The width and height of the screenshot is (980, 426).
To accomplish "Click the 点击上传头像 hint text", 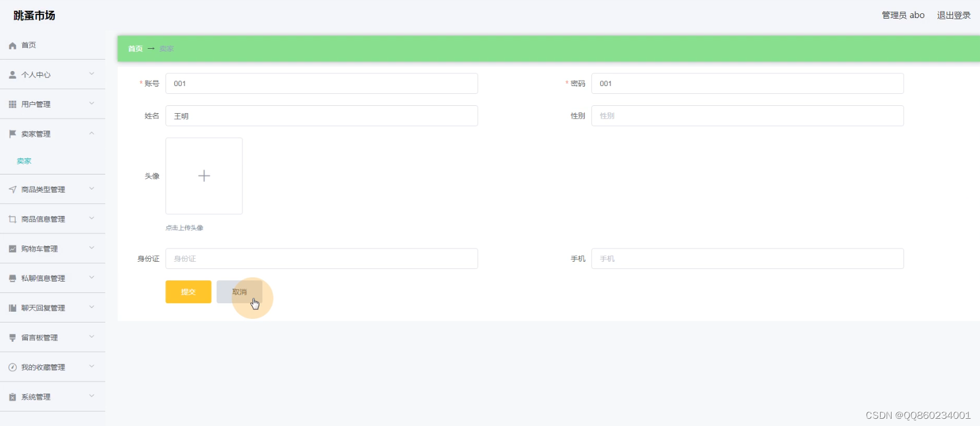I will tap(185, 228).
